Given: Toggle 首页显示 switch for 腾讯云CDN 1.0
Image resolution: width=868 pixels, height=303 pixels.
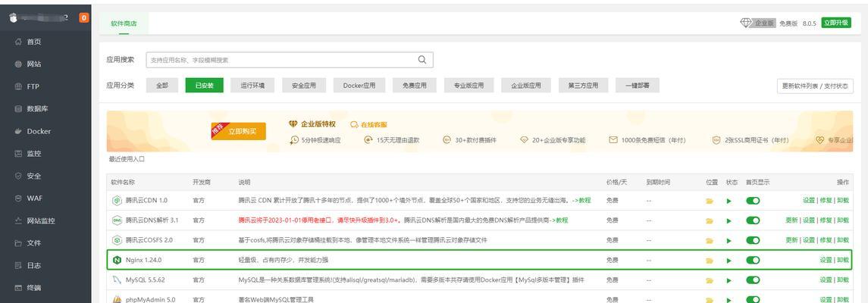Looking at the screenshot, I should [753, 201].
